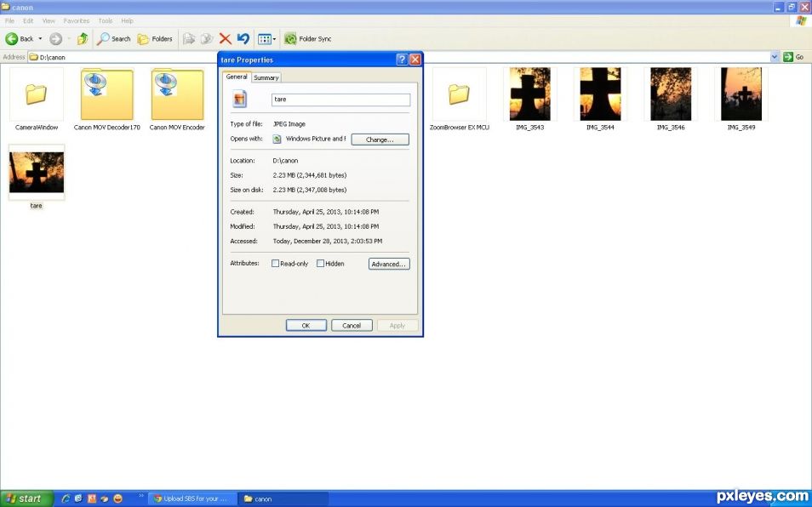Open the Search pane in Explorer
The width and height of the screenshot is (812, 507).
click(114, 39)
